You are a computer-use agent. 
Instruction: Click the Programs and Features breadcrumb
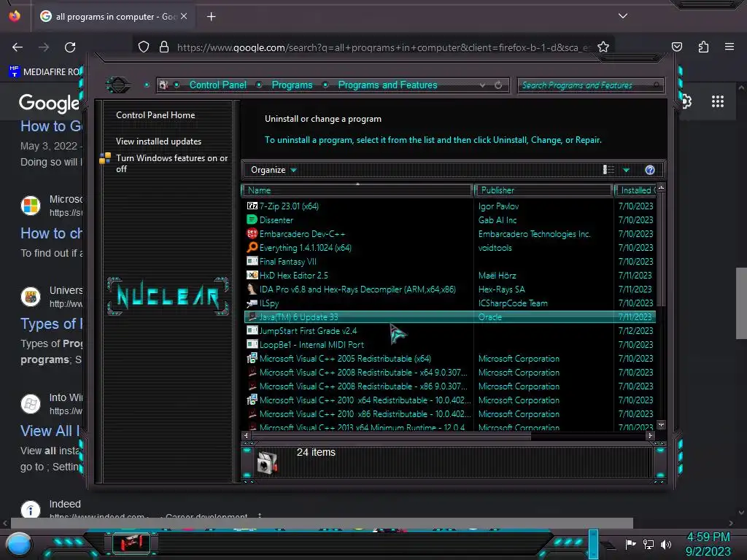tap(387, 85)
